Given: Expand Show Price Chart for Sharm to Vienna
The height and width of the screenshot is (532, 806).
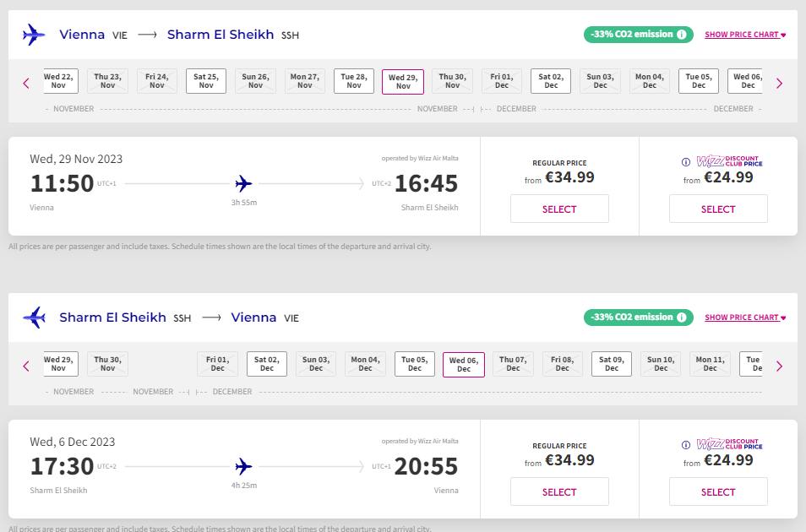Looking at the screenshot, I should pos(744,318).
